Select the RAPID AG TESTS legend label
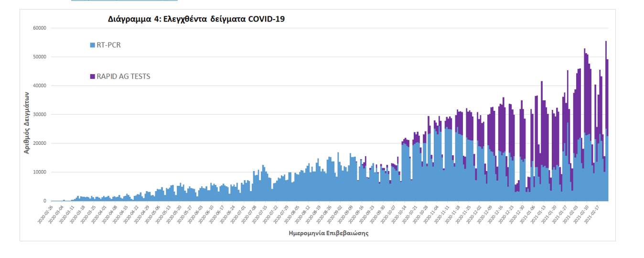 tap(123, 76)
